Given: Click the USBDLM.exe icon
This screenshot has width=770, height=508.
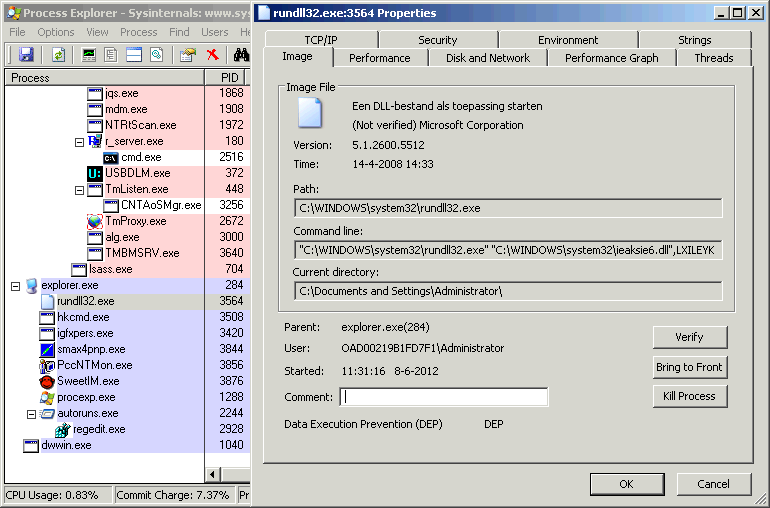Looking at the screenshot, I should tap(94, 173).
